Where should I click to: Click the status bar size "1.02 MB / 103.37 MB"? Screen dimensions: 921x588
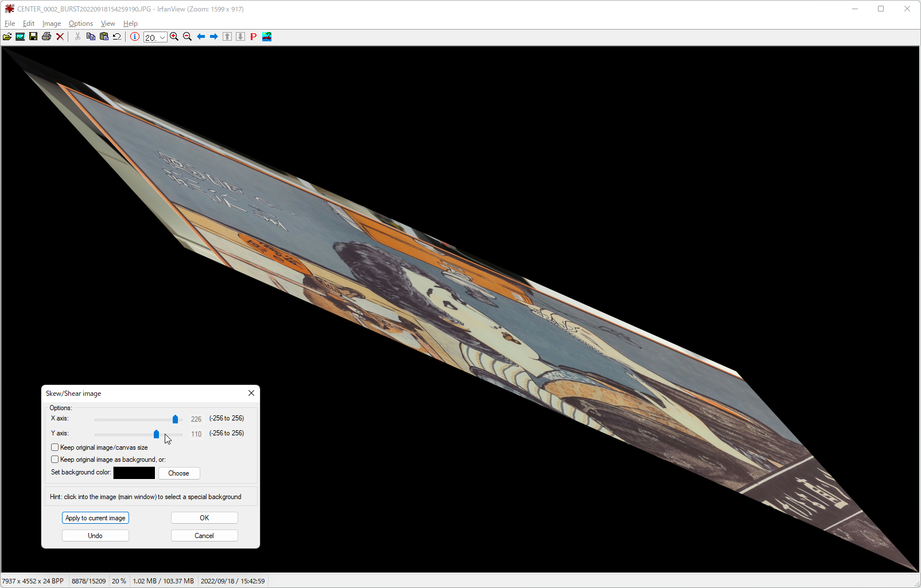(164, 581)
